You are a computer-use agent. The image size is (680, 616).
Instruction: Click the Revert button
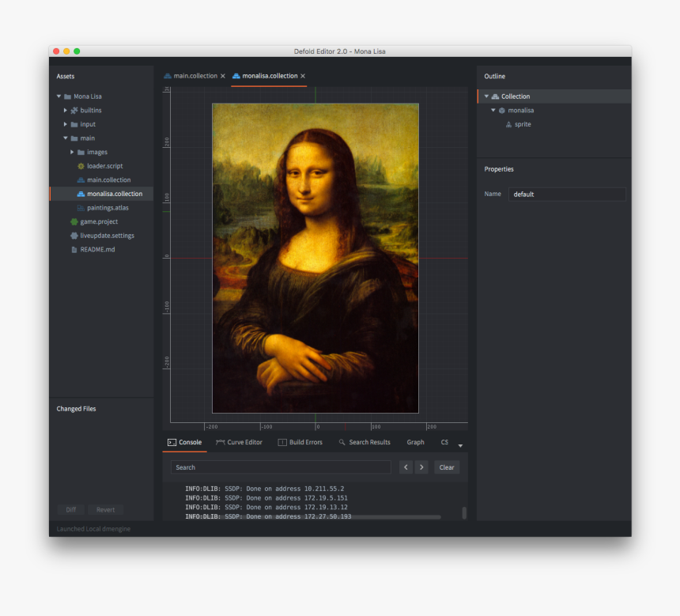point(105,510)
